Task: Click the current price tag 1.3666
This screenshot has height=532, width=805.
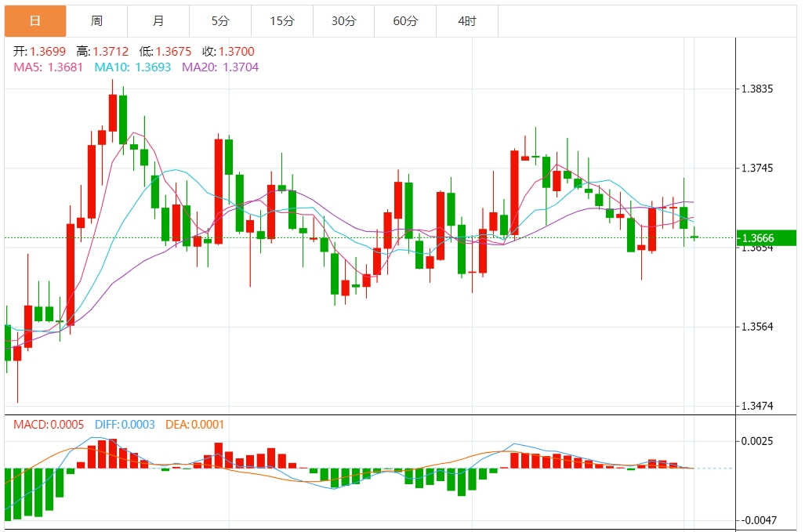Action: (x=767, y=238)
